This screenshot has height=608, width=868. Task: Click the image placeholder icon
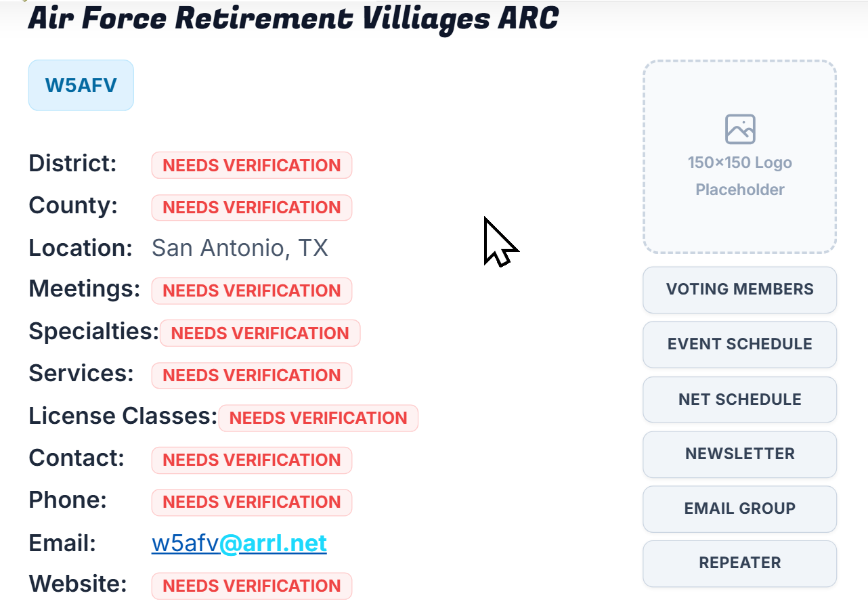[740, 129]
